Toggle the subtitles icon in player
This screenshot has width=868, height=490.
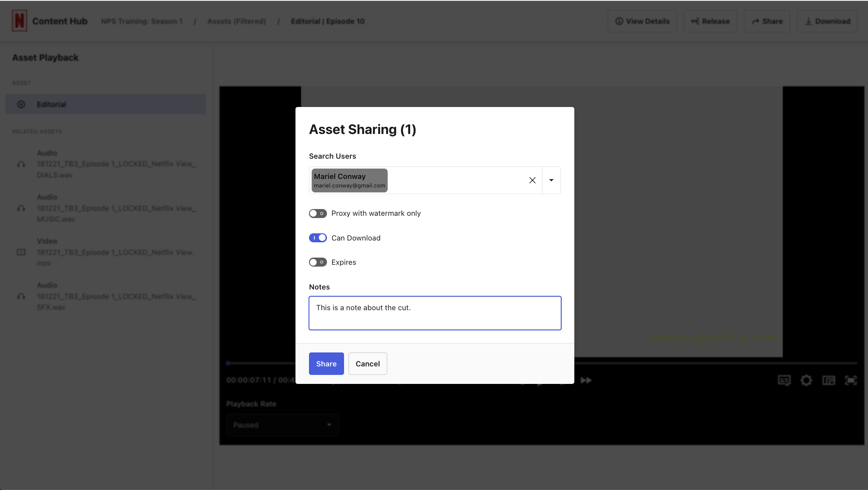tap(784, 380)
